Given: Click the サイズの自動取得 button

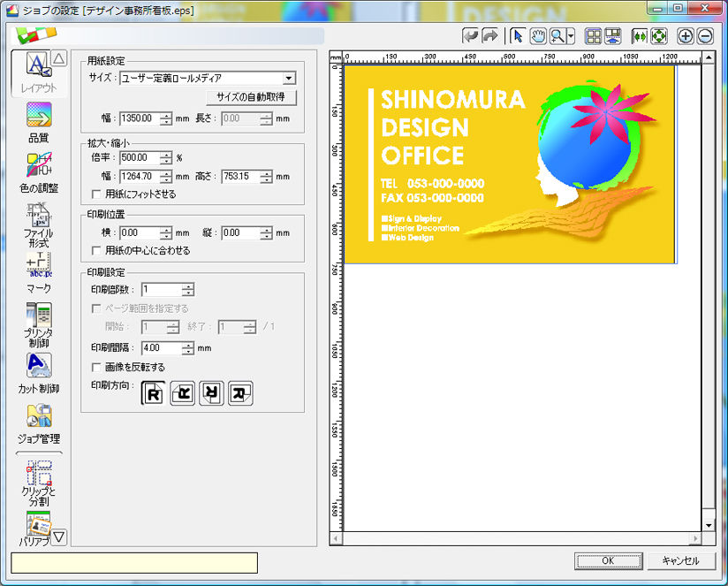Looking at the screenshot, I should pos(251,97).
